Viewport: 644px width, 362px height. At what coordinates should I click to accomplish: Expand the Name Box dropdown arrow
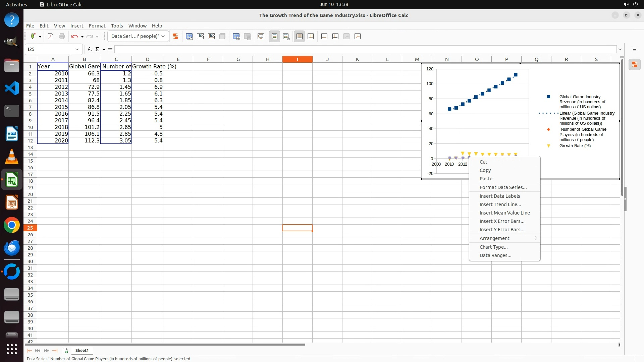coord(77,49)
